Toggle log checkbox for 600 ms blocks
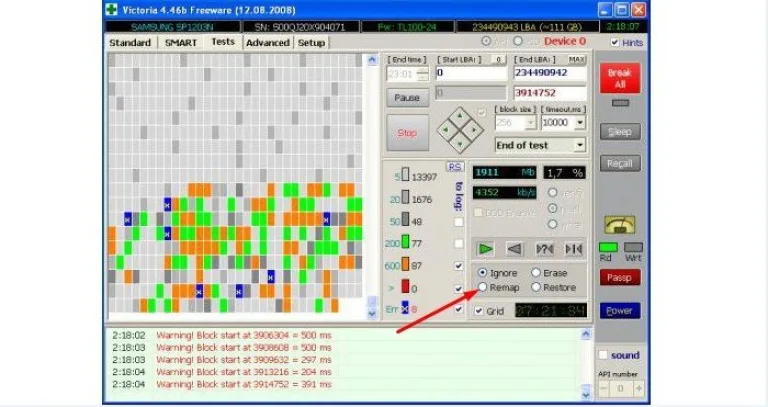Screen dimensions: 768x407 (458, 266)
